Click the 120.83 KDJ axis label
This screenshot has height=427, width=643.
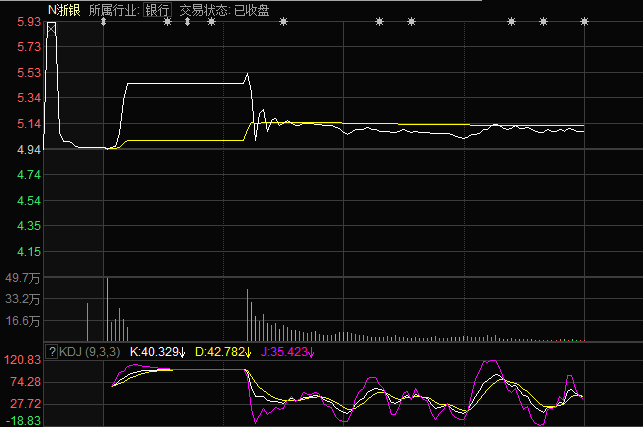click(x=22, y=359)
